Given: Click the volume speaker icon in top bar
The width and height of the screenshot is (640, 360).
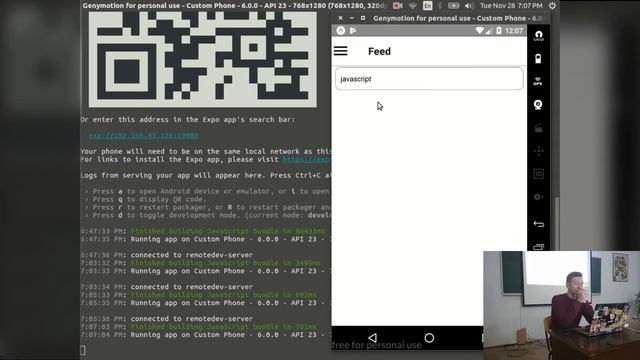Looking at the screenshot, I should pyautogui.click(x=469, y=6).
